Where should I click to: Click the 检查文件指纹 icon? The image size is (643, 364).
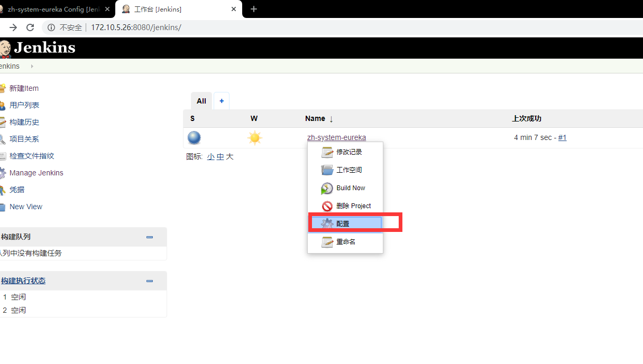(x=3, y=156)
